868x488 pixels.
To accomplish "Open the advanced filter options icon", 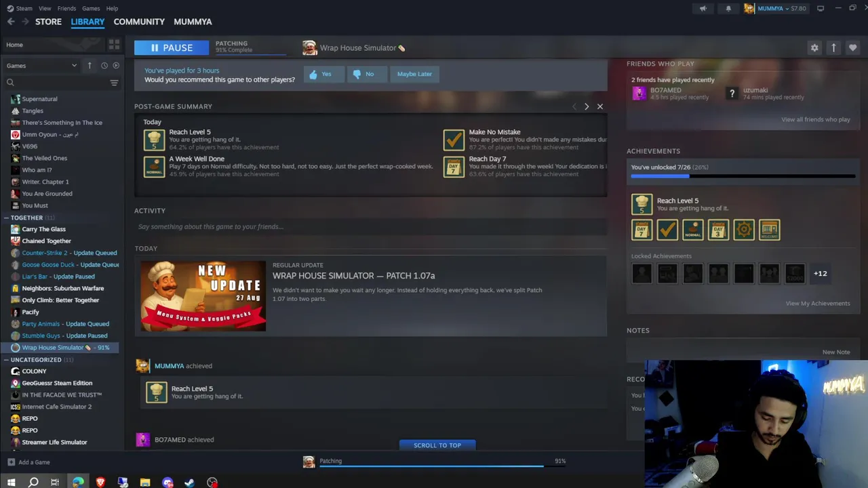I will tap(114, 83).
